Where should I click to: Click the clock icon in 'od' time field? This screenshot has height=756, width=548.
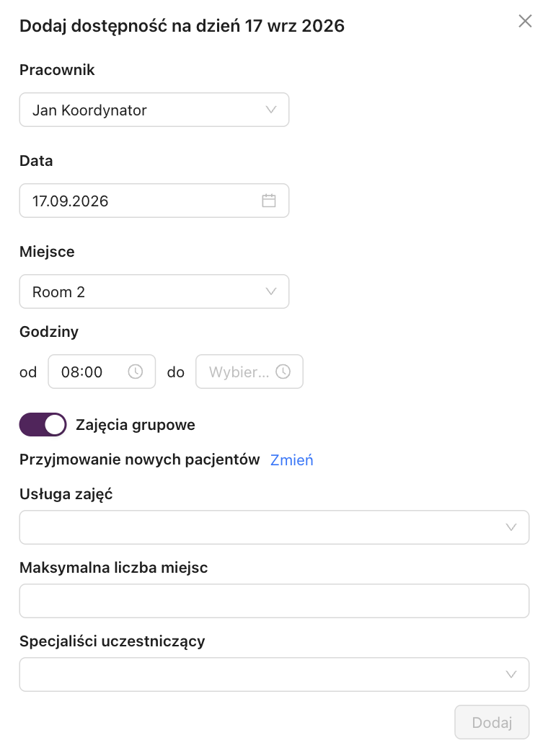coord(135,372)
